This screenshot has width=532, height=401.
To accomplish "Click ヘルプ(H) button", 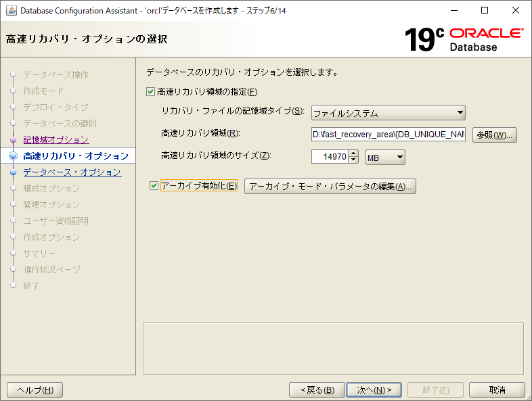I will (35, 390).
